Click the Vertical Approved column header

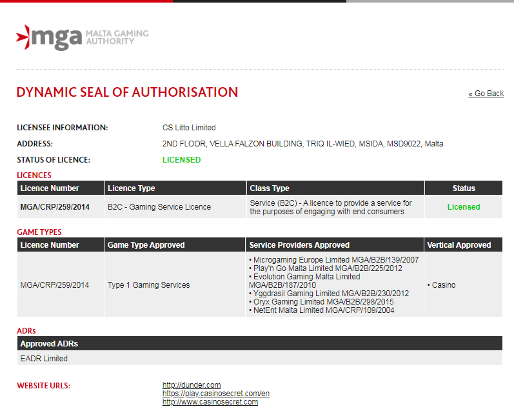point(463,245)
